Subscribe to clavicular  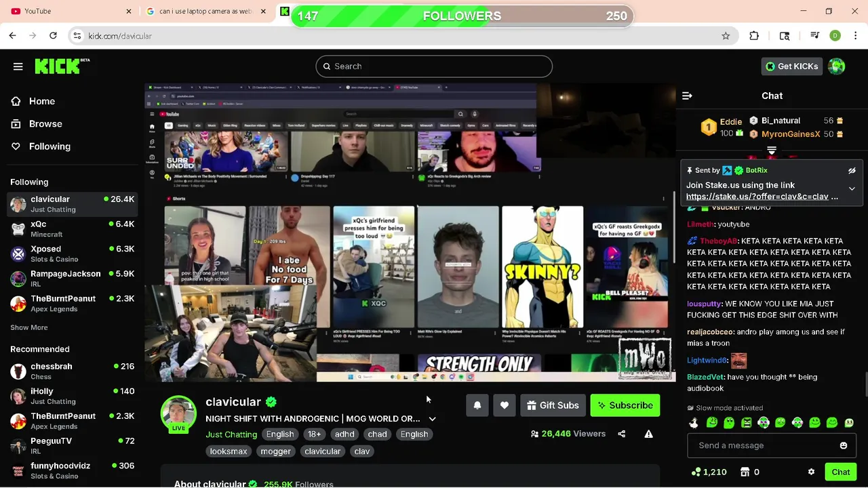(x=625, y=405)
